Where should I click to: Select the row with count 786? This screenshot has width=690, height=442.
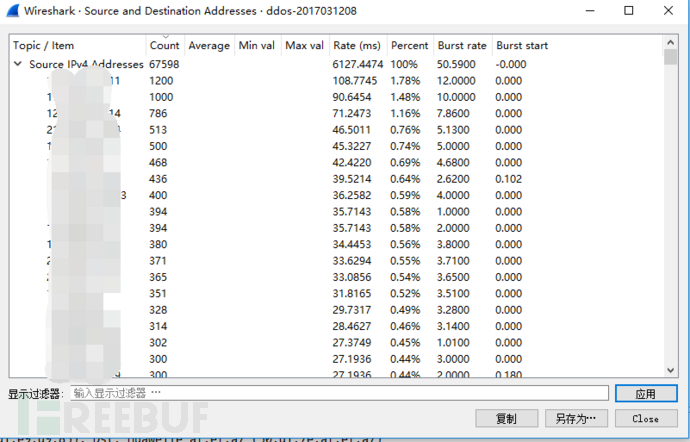336,113
